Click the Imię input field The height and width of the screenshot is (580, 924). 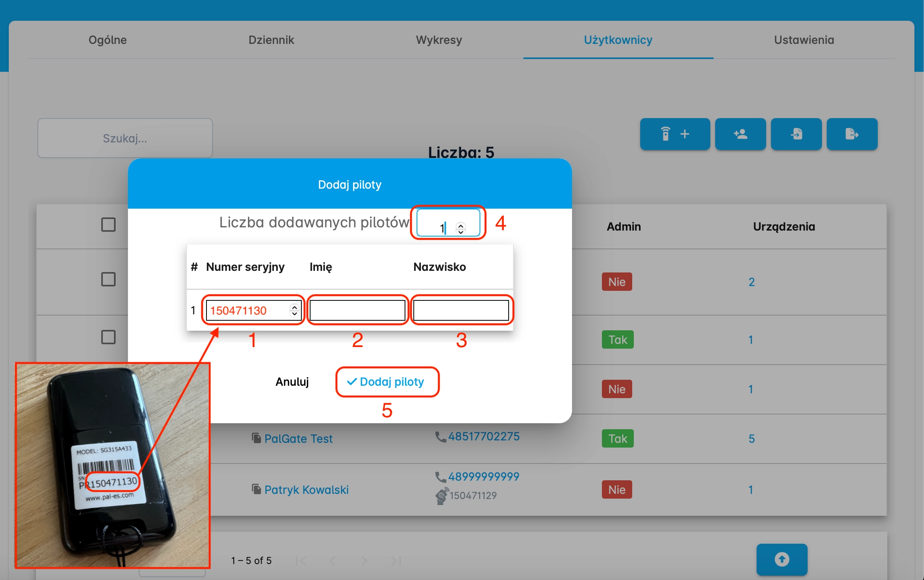[357, 310]
